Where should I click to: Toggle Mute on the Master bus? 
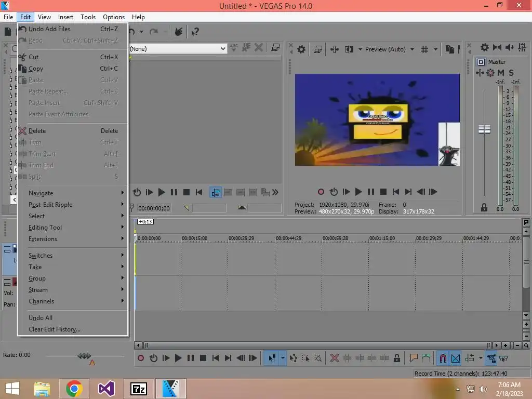coord(501,73)
